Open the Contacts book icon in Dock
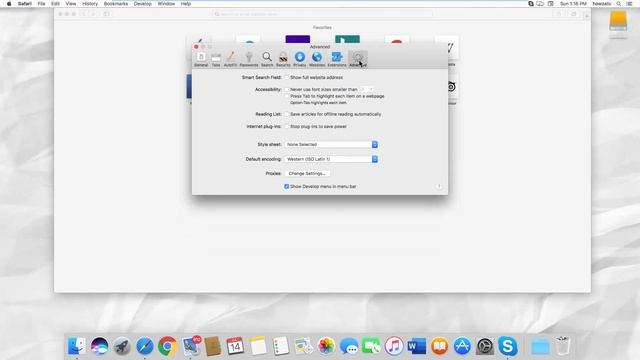The image size is (640, 360). (x=213, y=346)
